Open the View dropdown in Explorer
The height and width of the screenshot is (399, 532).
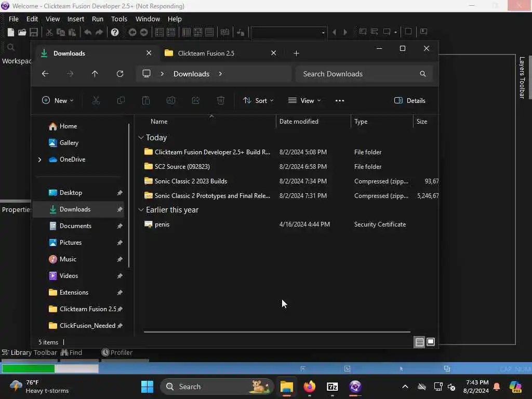pos(304,100)
